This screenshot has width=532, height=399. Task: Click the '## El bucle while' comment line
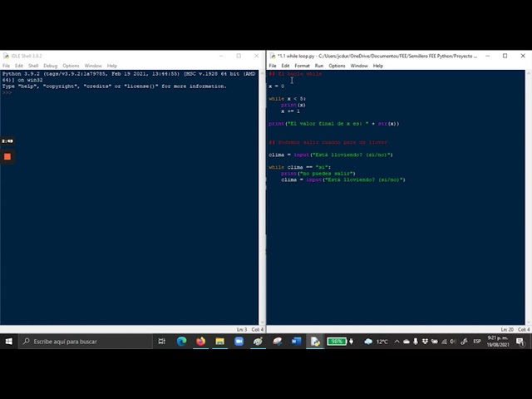pyautogui.click(x=295, y=74)
